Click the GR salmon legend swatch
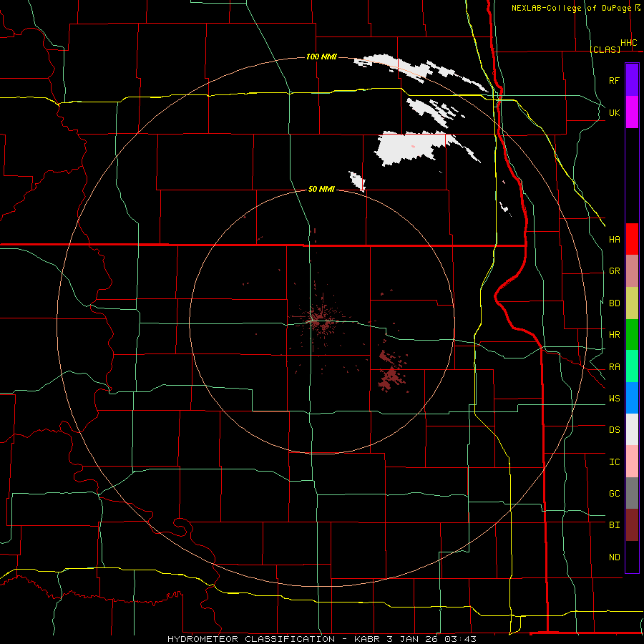644x644 pixels. coord(632,271)
